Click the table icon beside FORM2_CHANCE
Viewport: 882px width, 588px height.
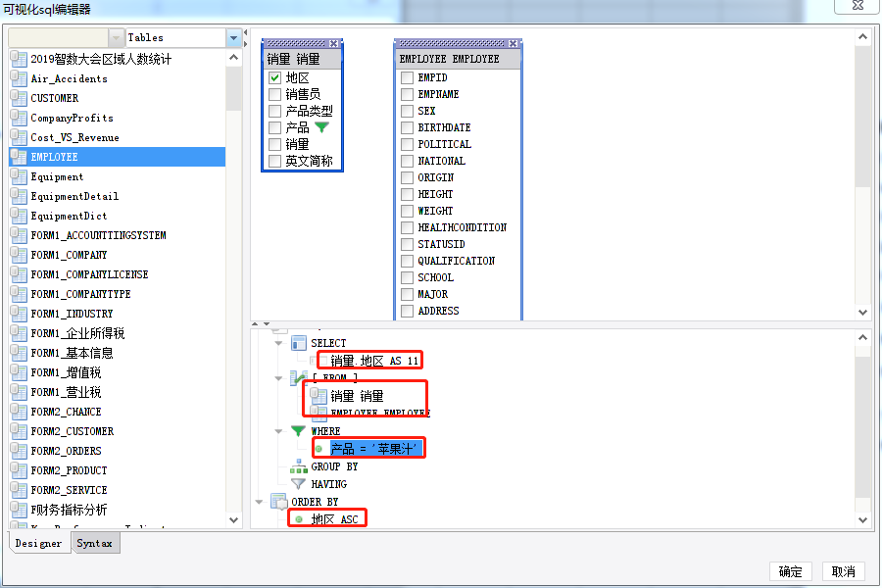pos(19,412)
